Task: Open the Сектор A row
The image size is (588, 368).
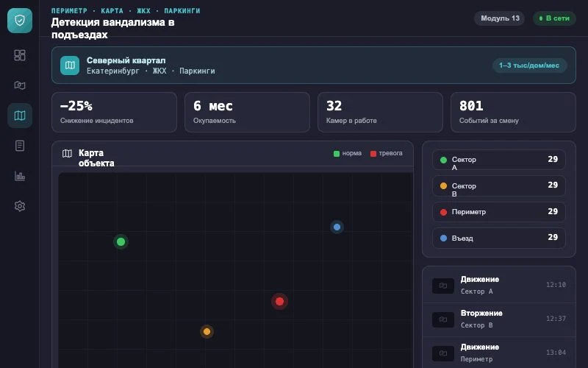Action: 499,160
